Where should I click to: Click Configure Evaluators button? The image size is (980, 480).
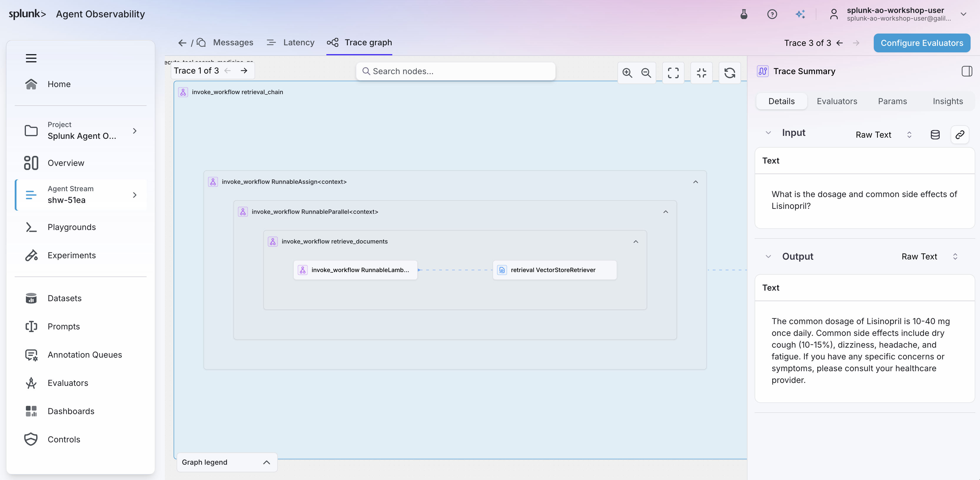pyautogui.click(x=922, y=43)
